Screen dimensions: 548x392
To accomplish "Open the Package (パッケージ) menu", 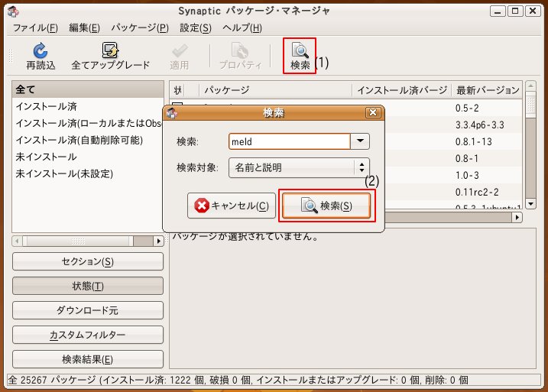I will coord(141,28).
